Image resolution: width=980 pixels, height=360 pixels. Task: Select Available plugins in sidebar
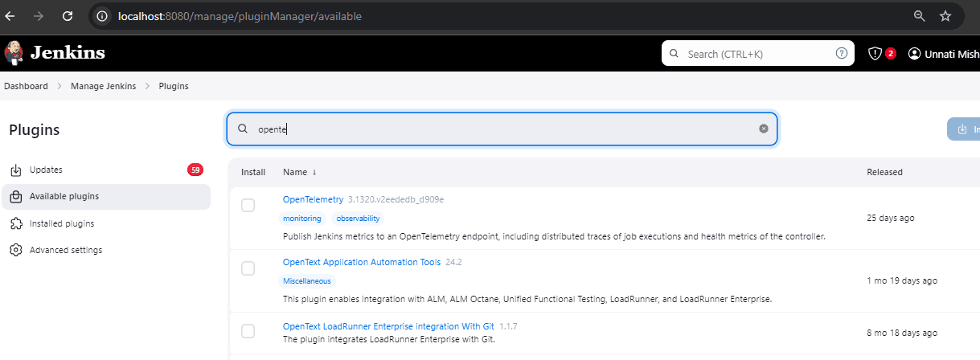click(105, 196)
